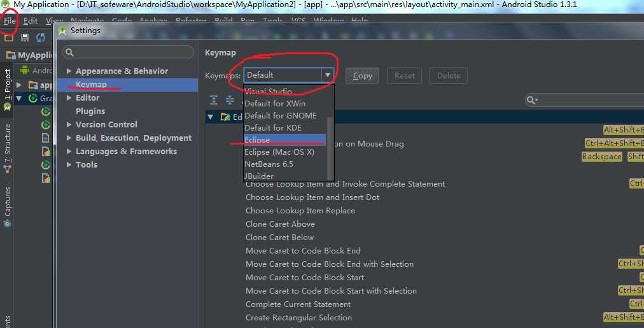644x328 pixels.
Task: Expand the Editor settings arrow
Action: (x=69, y=98)
